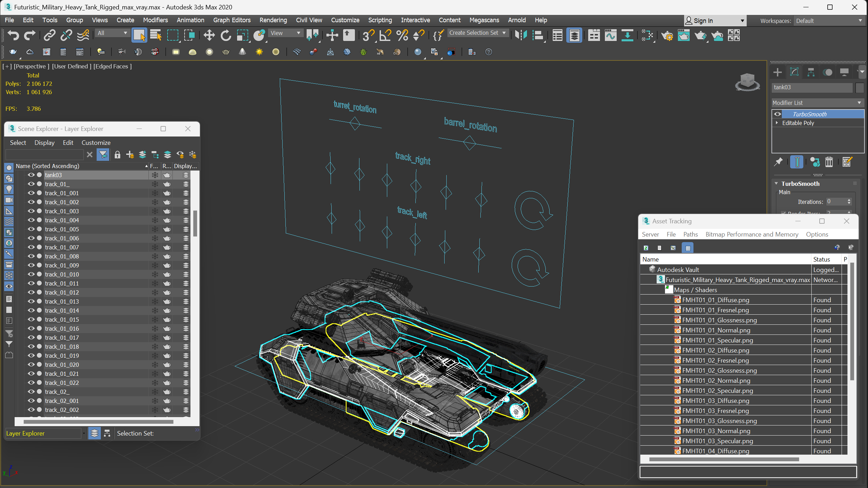Open the Scripting menu
The image size is (868, 488).
380,20
